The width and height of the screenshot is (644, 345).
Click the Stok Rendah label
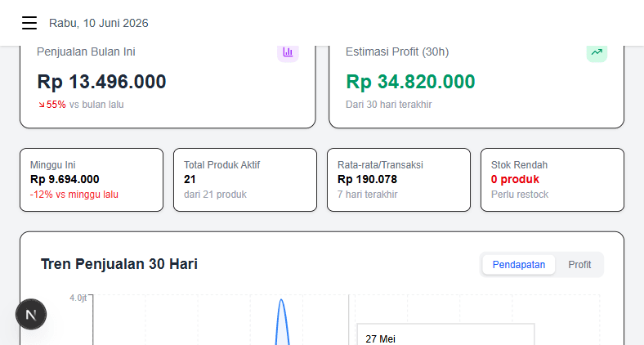point(519,165)
